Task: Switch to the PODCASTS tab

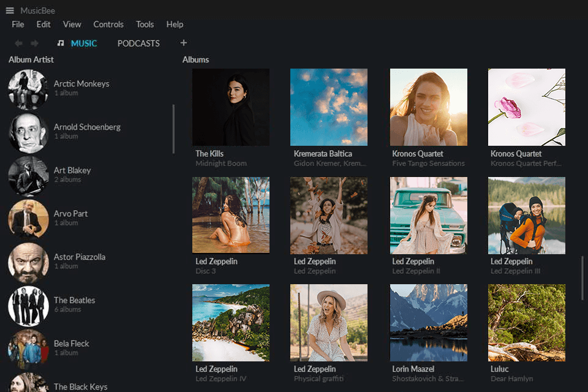Action: tap(138, 43)
